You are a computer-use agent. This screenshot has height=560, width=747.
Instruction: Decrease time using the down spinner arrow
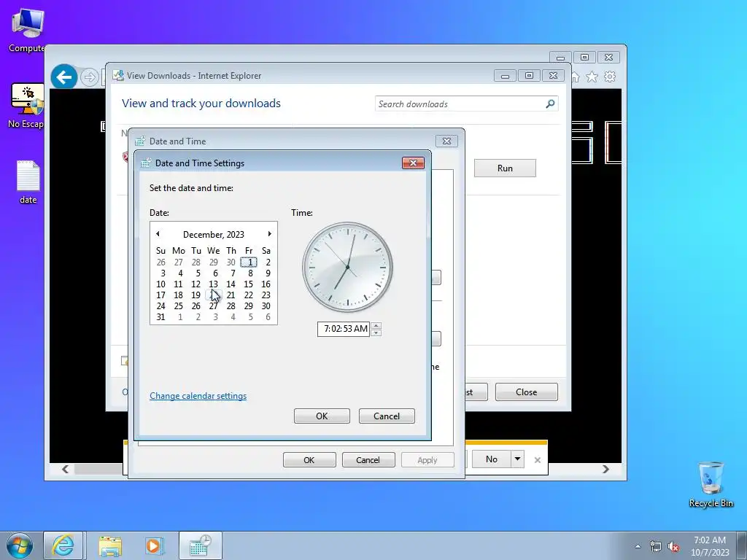(376, 332)
